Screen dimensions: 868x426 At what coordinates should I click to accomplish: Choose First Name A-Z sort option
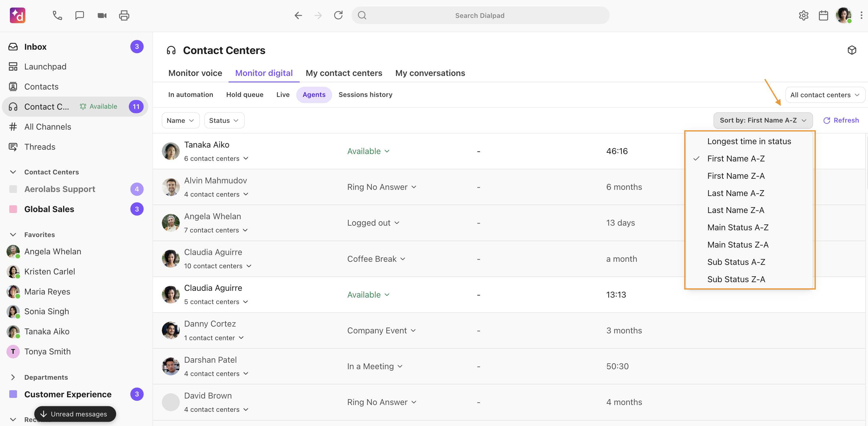click(x=750, y=159)
